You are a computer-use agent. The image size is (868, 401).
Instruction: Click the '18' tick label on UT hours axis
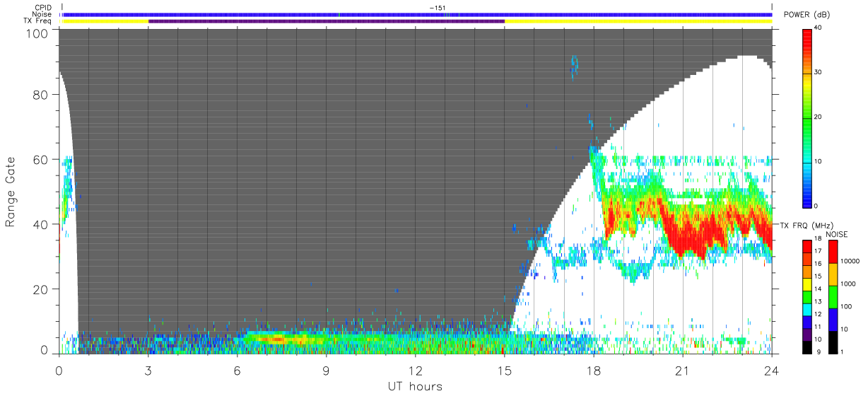point(594,371)
